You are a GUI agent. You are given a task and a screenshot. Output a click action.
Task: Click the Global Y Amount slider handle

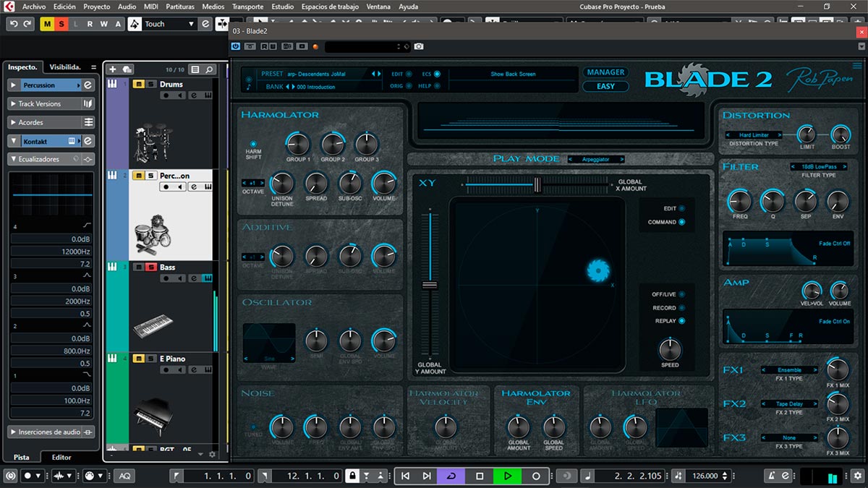pos(430,285)
